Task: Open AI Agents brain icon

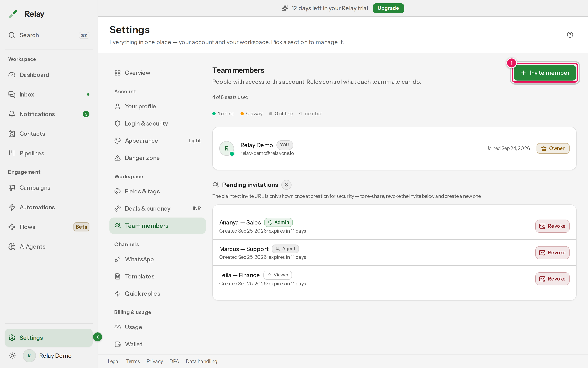Action: [x=12, y=247]
